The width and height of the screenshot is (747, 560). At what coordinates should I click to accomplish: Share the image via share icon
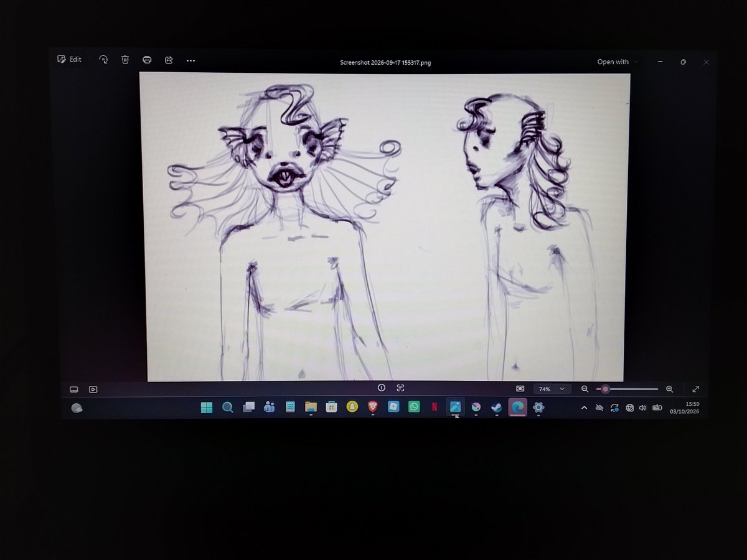169,60
